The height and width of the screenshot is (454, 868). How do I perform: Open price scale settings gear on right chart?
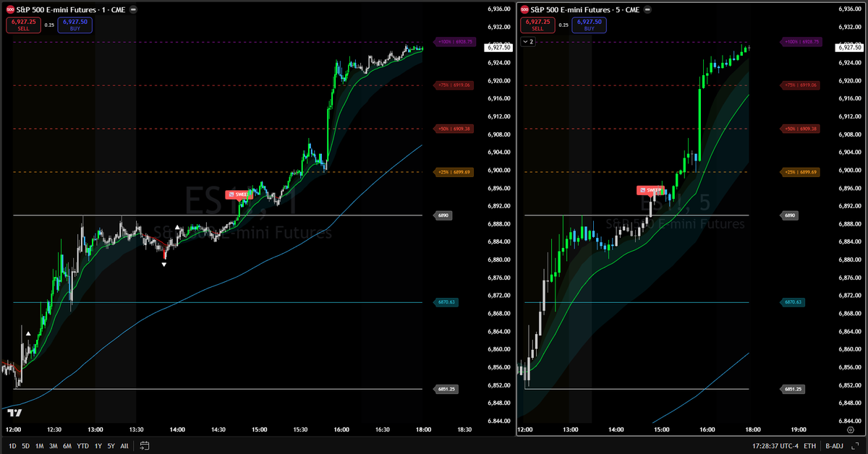851,429
